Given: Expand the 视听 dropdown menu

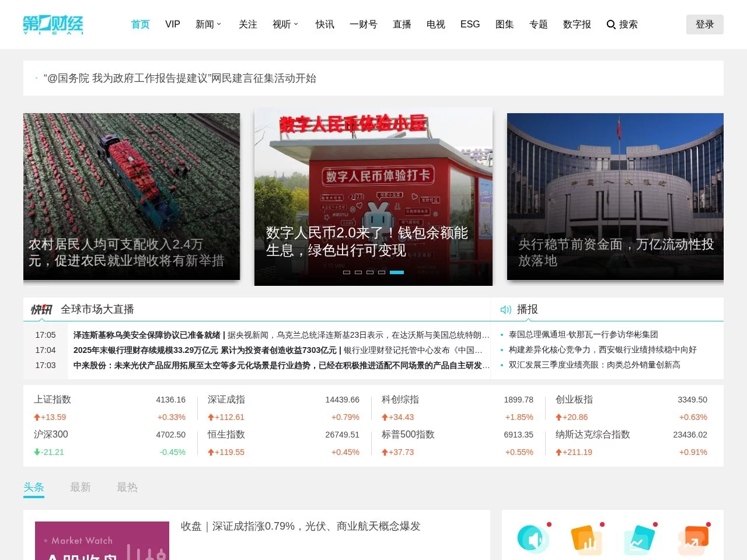Looking at the screenshot, I should 285,24.
